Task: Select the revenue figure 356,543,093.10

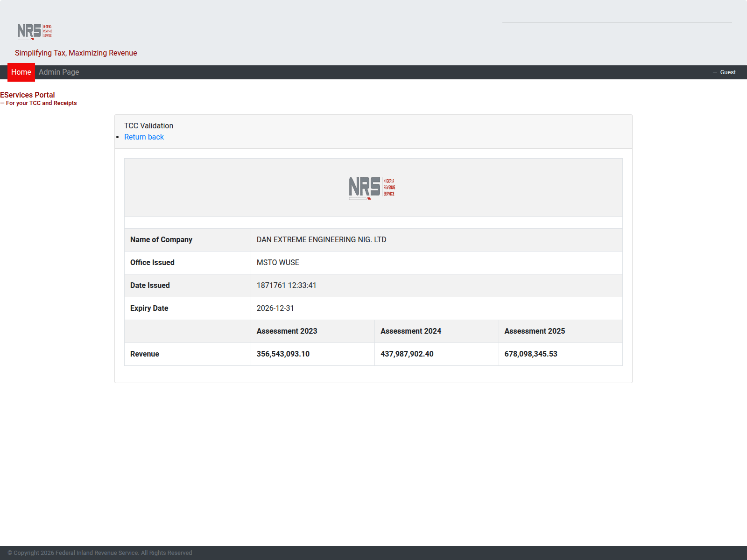Action: 283,354
